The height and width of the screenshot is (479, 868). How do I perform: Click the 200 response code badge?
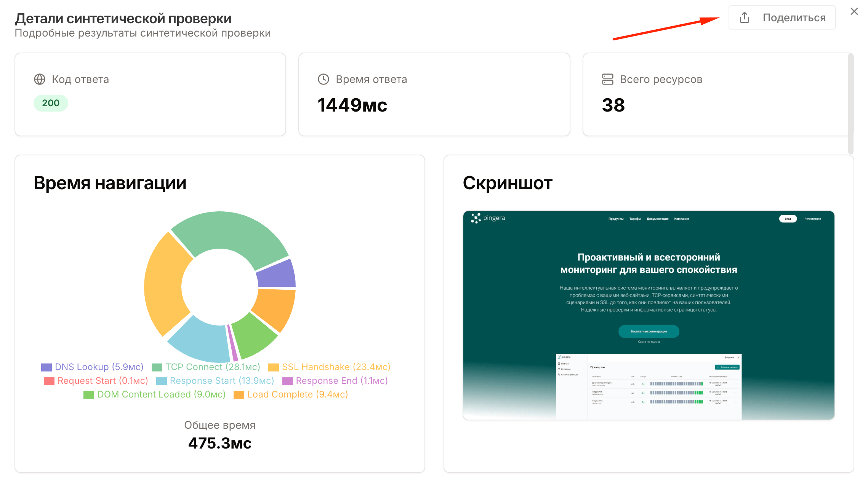(51, 103)
